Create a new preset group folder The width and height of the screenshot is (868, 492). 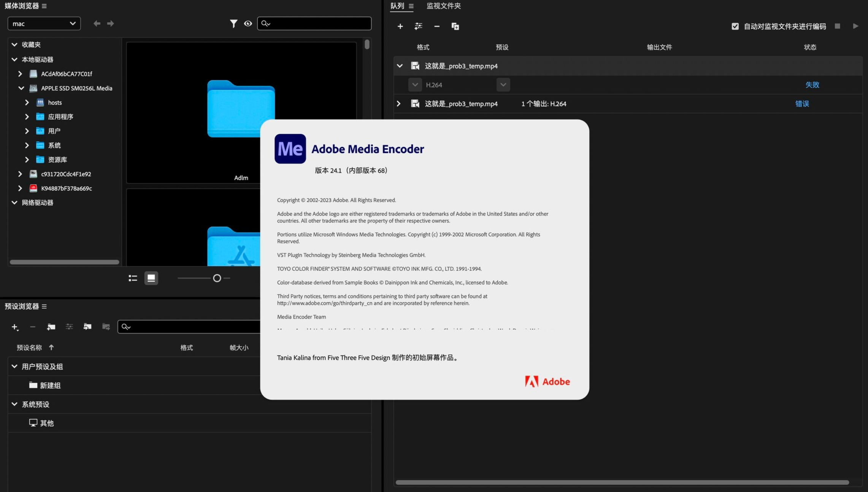click(x=51, y=327)
